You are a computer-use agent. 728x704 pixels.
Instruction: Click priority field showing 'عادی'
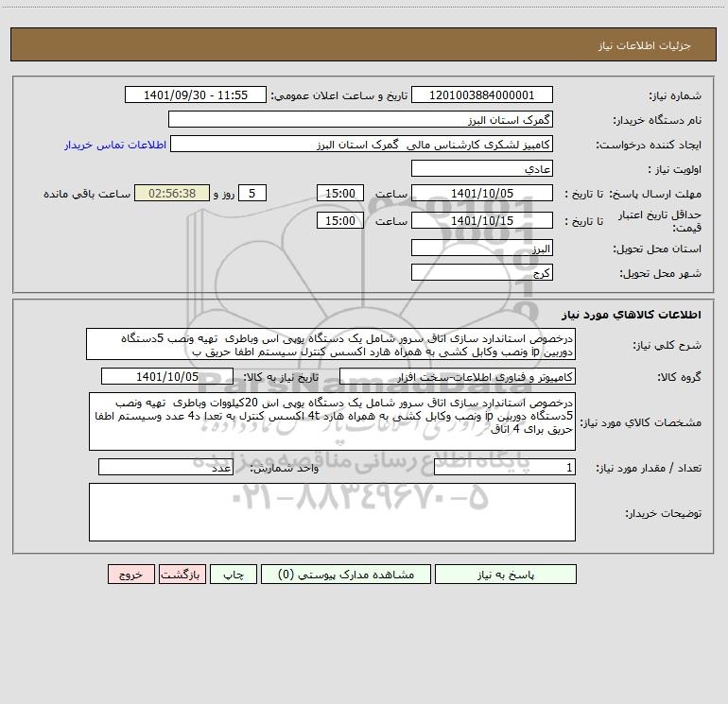pyautogui.click(x=482, y=168)
